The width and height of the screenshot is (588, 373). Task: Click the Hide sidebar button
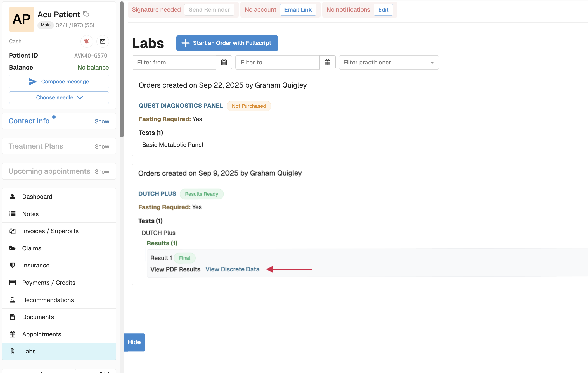click(134, 342)
